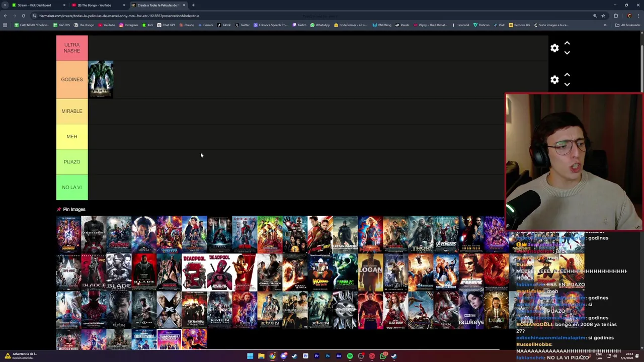Select the Doctor Strange poster
Screen dimensions: 644x362
pyautogui.click(x=144, y=235)
